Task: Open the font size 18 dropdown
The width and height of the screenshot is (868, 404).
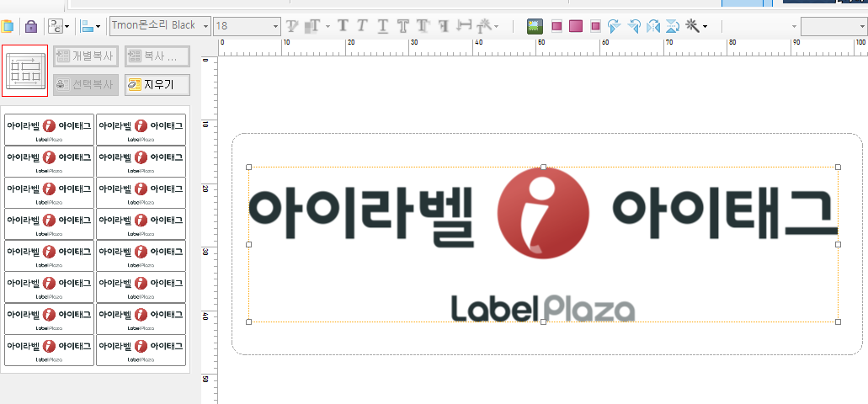Action: 275,25
